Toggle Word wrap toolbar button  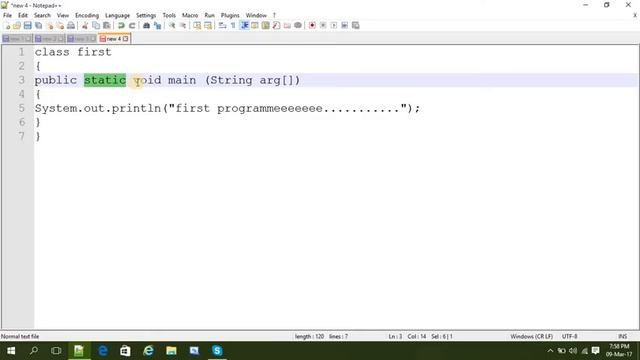point(222,26)
